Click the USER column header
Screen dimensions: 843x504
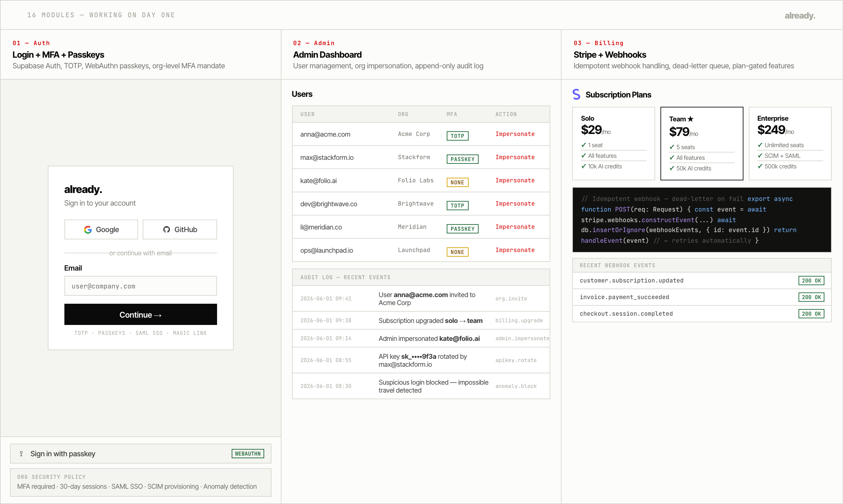(307, 114)
